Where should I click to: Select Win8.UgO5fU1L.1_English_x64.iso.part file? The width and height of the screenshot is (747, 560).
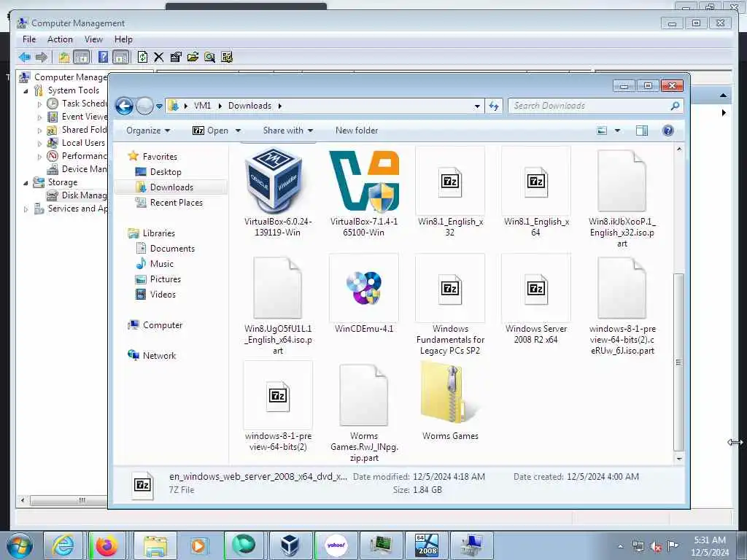coord(278,305)
